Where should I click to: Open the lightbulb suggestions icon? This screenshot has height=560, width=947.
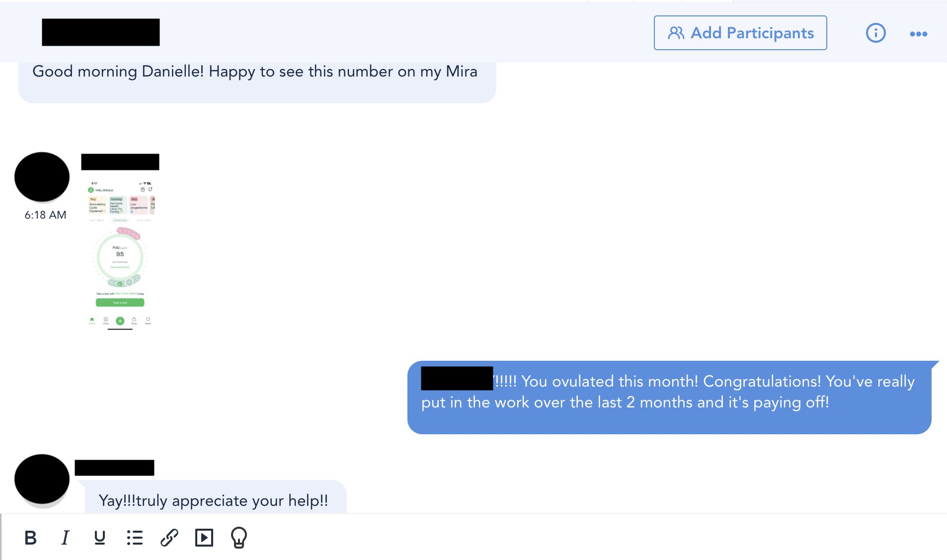pyautogui.click(x=239, y=538)
